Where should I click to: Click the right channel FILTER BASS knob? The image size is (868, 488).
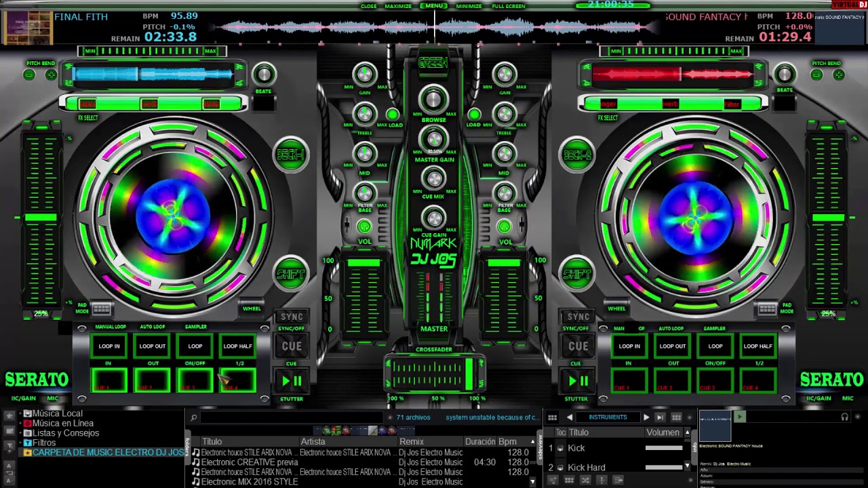click(x=504, y=193)
